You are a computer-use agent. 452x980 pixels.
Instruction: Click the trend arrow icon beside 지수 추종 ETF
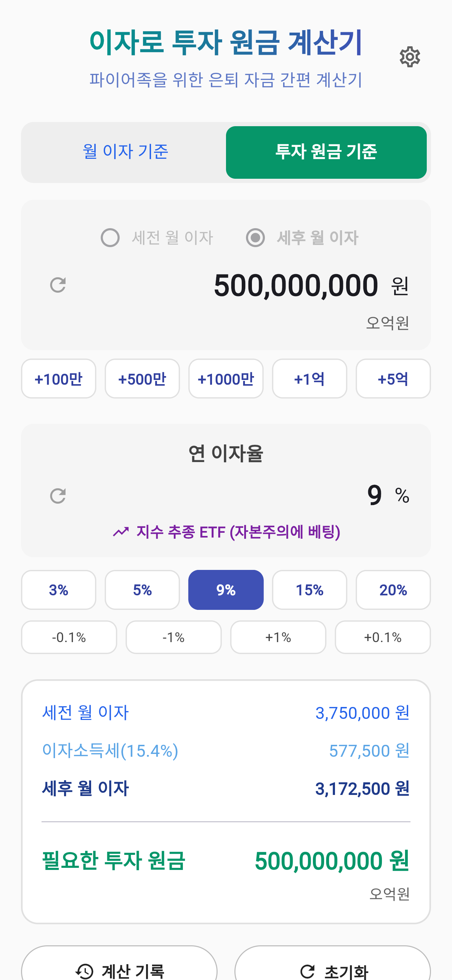pos(121,531)
